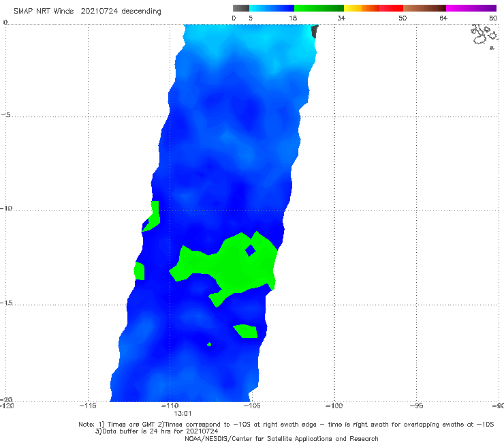
Task: Click the swath time label 13:01
Action: point(183,414)
